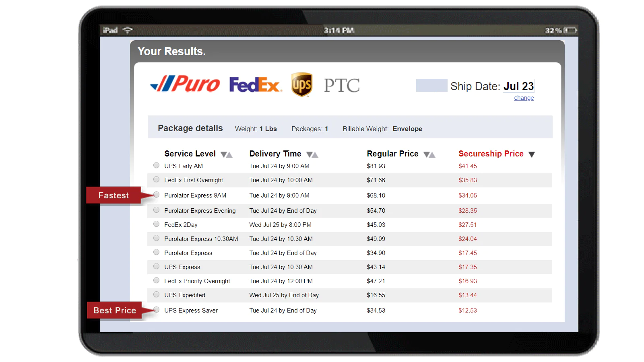Click the UPS shield logo
The height and width of the screenshot is (362, 644).
tap(302, 84)
